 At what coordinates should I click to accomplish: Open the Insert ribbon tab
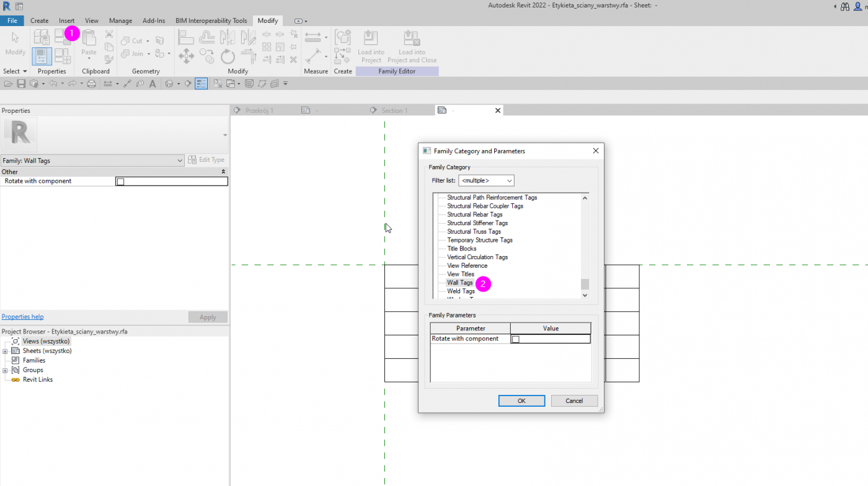(x=66, y=20)
